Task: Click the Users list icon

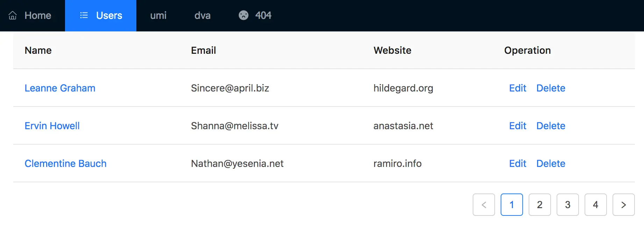Action: pos(84,15)
